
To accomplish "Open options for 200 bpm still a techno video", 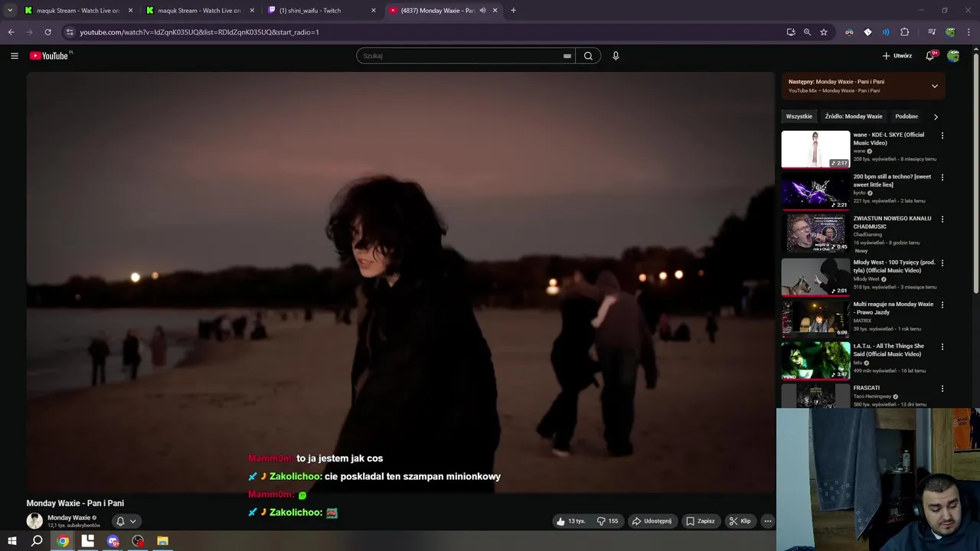I will click(x=942, y=178).
